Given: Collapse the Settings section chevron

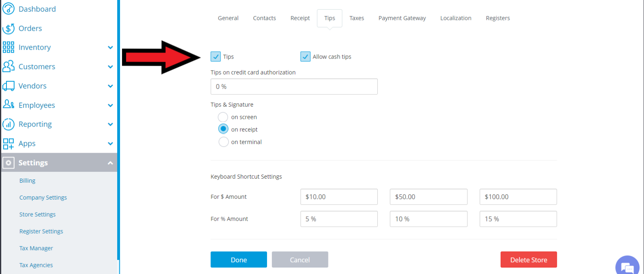Looking at the screenshot, I should click(x=110, y=163).
